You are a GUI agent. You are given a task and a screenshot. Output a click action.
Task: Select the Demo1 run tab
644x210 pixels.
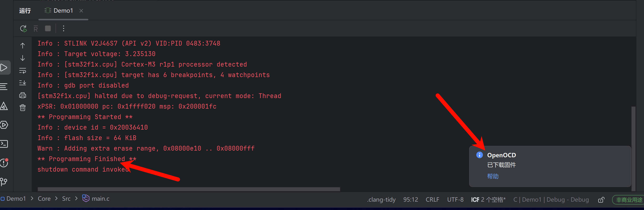click(x=59, y=10)
